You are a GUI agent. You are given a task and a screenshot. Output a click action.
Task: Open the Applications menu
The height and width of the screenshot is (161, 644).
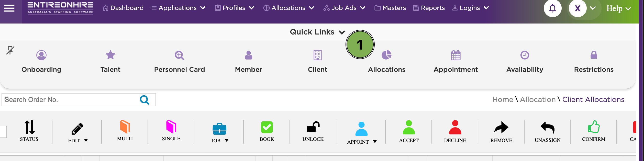(178, 8)
